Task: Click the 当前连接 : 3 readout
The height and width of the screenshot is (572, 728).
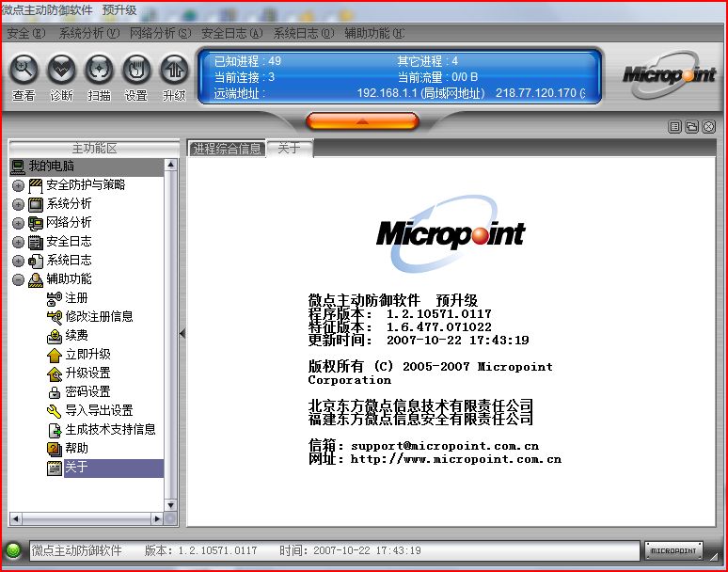Action: pos(245,77)
